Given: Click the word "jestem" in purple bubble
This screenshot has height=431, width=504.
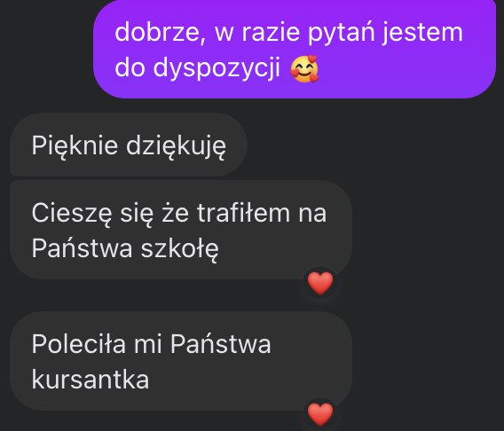Looking at the screenshot, I should click(422, 33).
